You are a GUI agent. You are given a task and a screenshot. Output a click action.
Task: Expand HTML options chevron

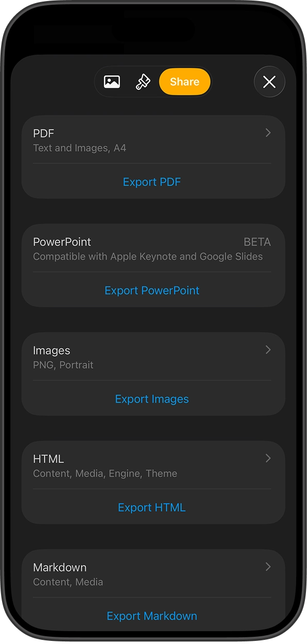click(x=268, y=458)
